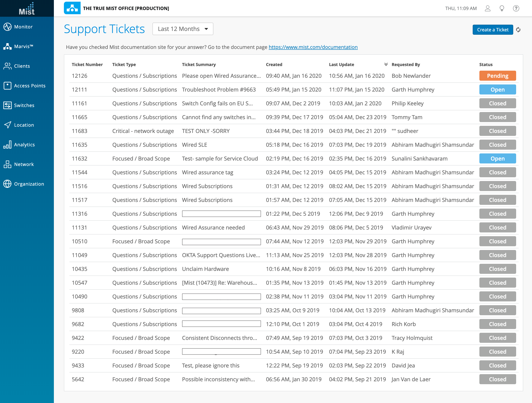Click the lightbulb icon in top bar
This screenshot has height=403, width=532.
pos(502,8)
